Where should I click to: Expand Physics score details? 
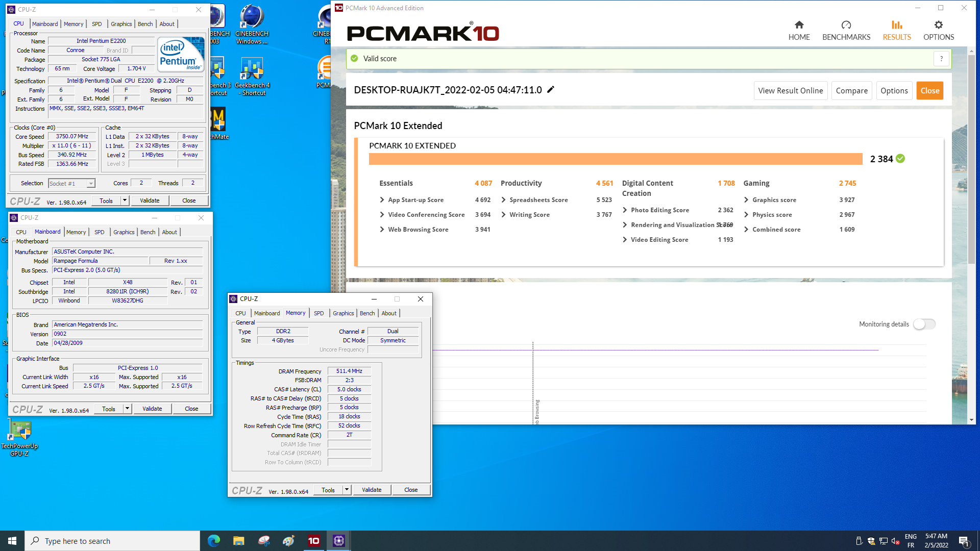[746, 215]
